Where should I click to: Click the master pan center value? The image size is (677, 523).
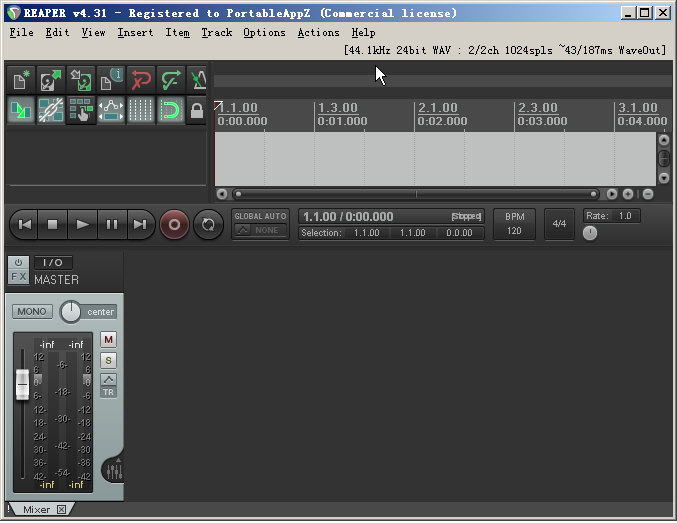pos(100,312)
